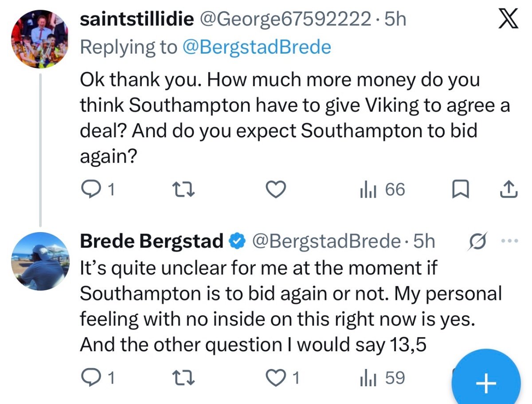Reply to saintstillidie's tweet
The height and width of the screenshot is (404, 532).
click(99, 190)
